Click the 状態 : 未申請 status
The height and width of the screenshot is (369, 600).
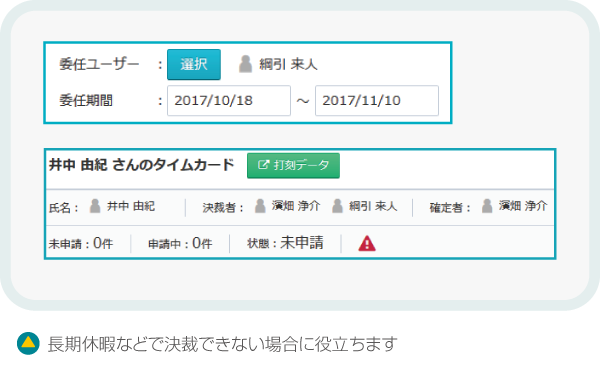click(285, 243)
